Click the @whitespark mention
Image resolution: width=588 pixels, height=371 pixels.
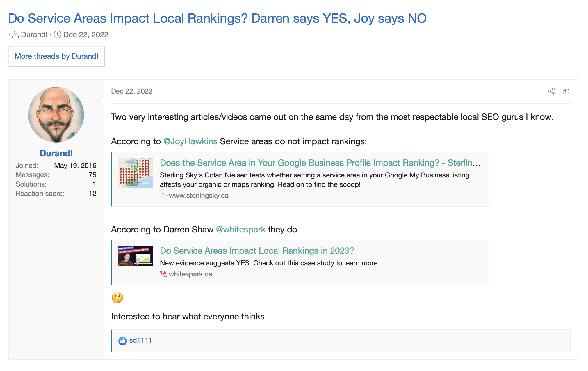pyautogui.click(x=240, y=230)
